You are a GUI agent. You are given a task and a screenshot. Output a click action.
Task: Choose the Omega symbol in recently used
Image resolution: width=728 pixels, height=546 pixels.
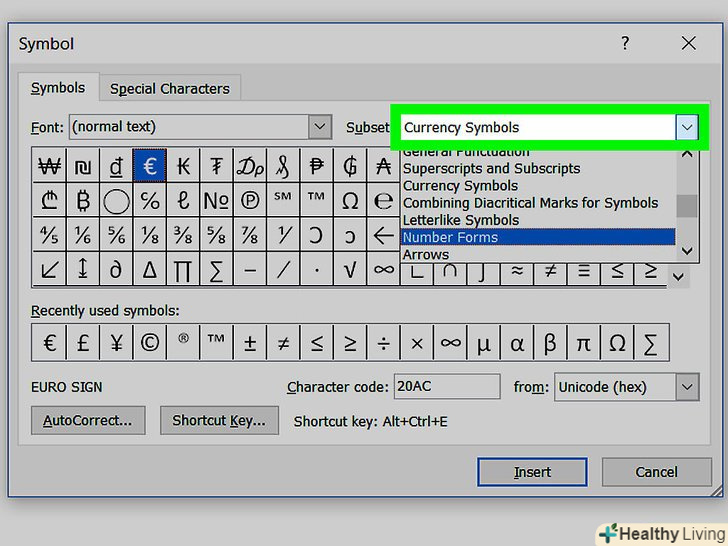point(618,343)
